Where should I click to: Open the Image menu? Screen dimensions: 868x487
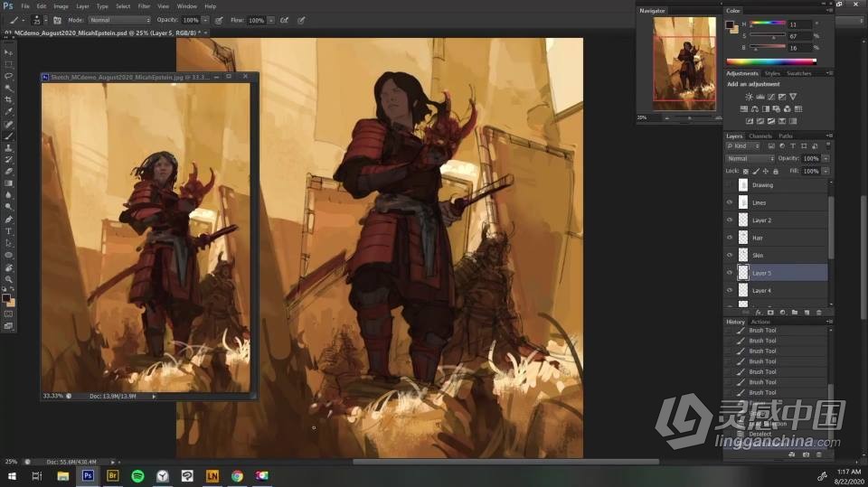tap(61, 6)
